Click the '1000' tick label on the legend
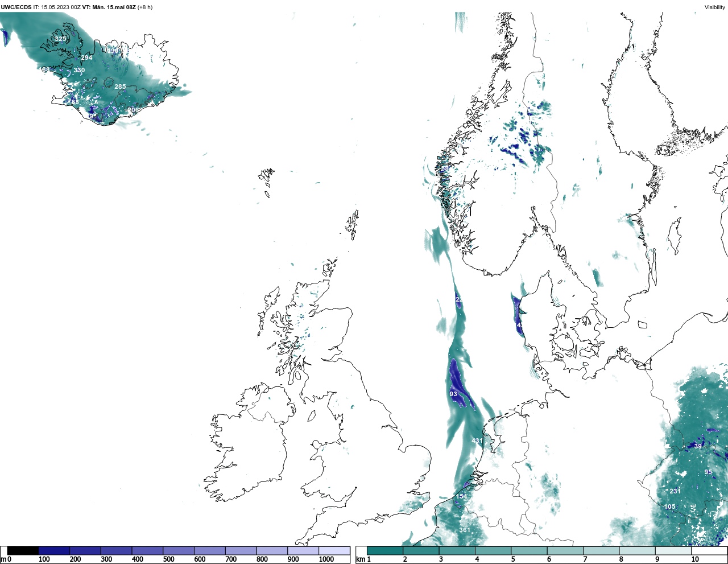 (326, 559)
